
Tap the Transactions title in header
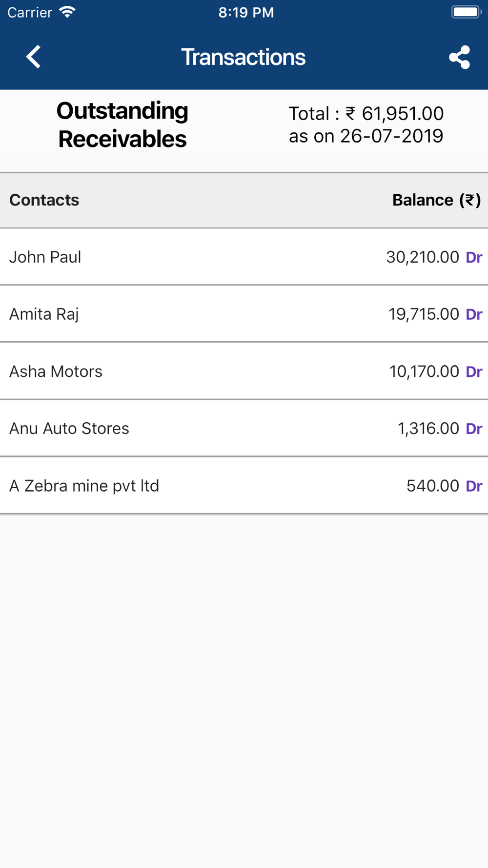click(x=243, y=57)
